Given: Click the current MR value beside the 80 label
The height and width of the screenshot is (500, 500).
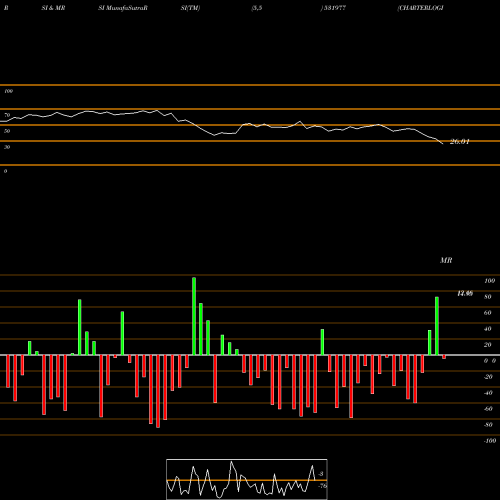Looking at the screenshot, I should tap(465, 294).
